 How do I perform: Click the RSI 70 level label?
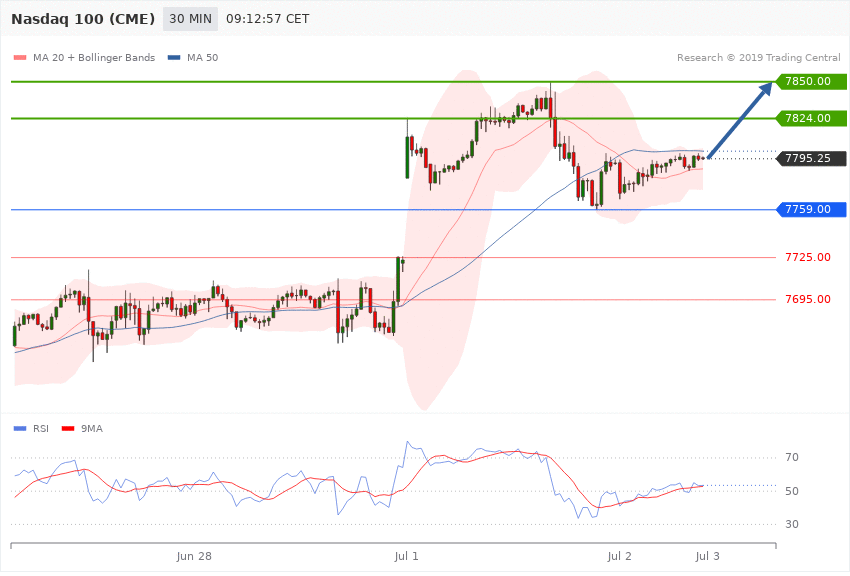pyautogui.click(x=792, y=458)
